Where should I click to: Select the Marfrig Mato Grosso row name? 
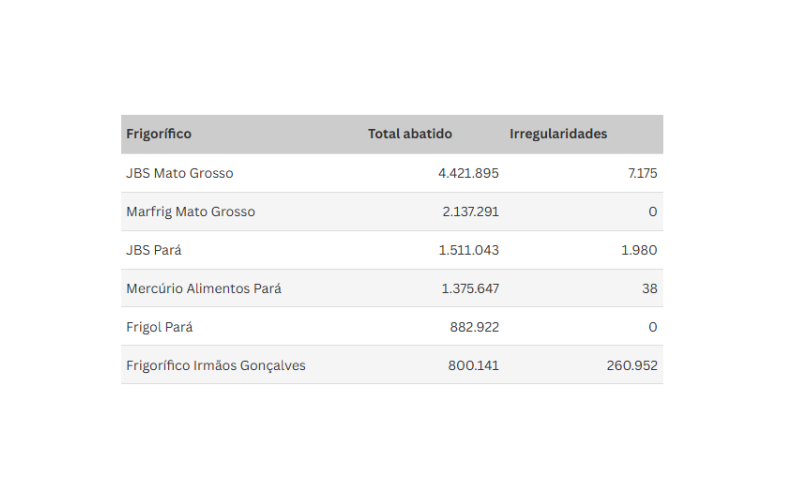190,212
